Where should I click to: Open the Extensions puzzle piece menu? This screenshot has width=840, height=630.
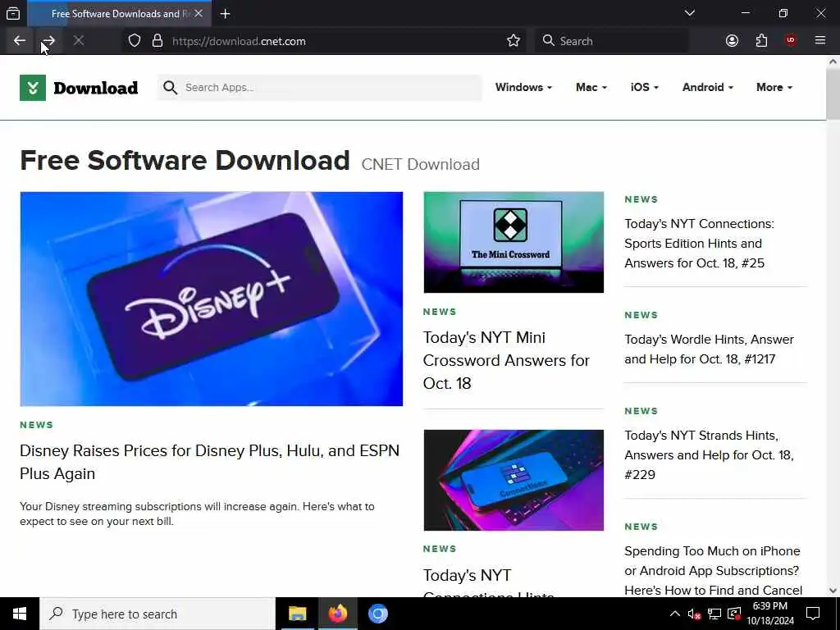[x=761, y=41]
